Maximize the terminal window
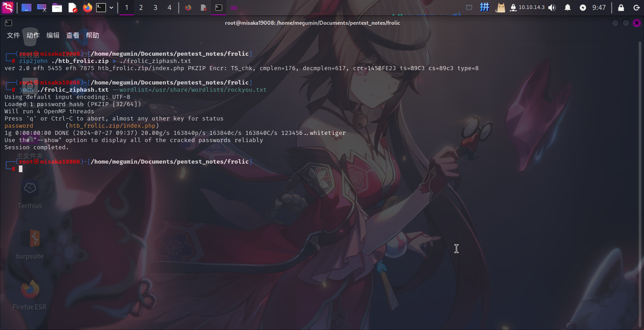 [626, 23]
